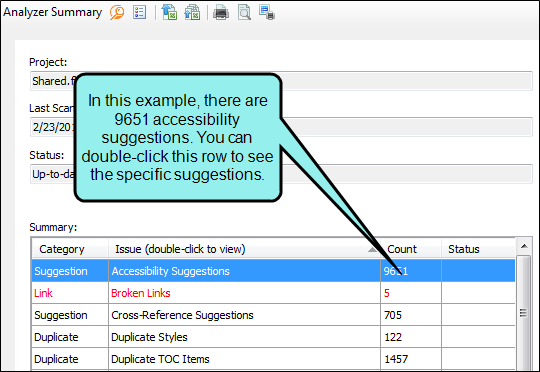Viewport: 540px width, 372px height.
Task: Click count value 1457
Action: [396, 359]
